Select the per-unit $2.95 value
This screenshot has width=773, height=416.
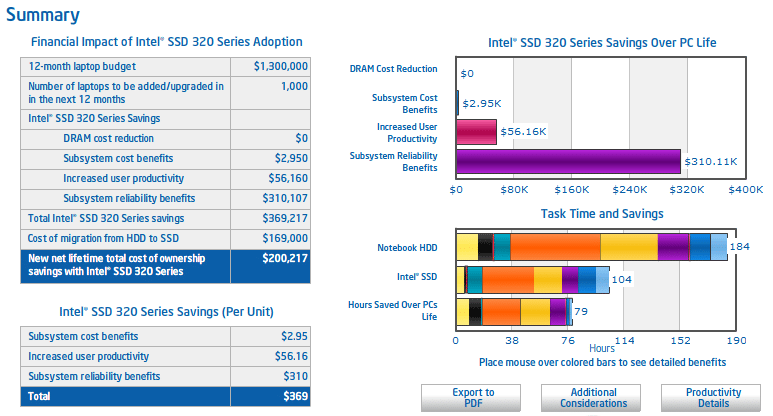tap(294, 336)
